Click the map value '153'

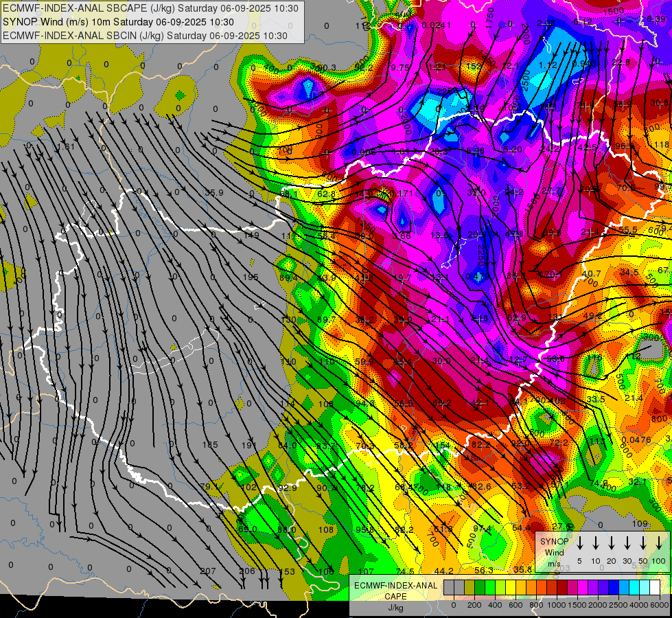click(287, 571)
